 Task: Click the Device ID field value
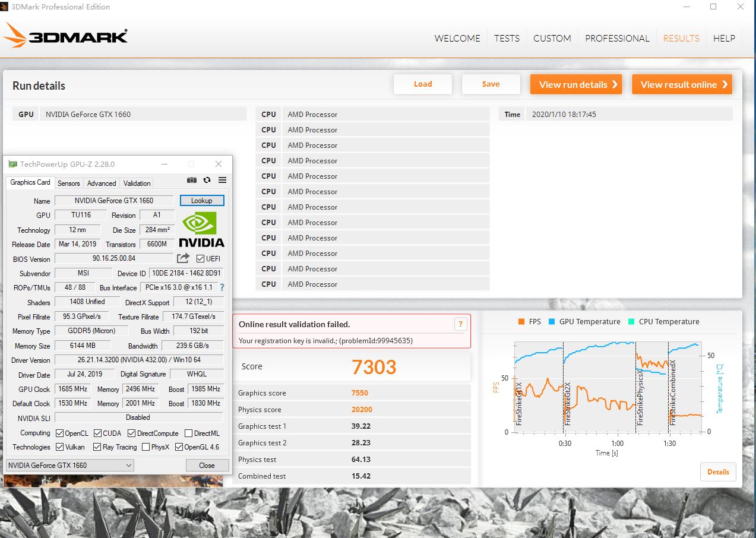(x=186, y=273)
